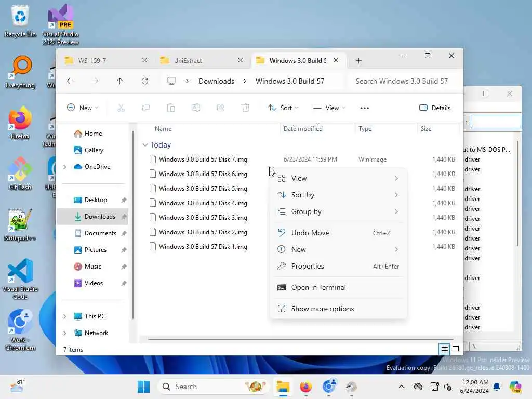Switch to details list view layout
Screen dimensions: 532x399
tap(445, 349)
